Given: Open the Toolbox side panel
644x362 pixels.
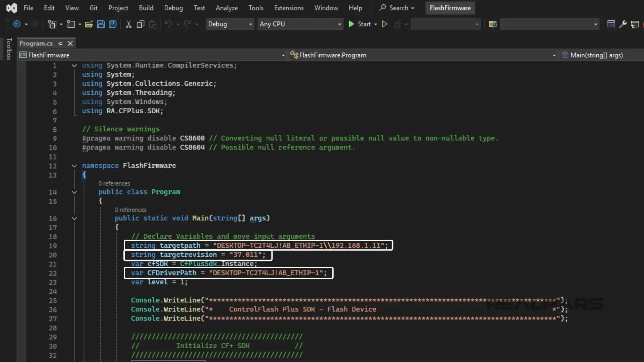Looking at the screenshot, I should point(9,49).
